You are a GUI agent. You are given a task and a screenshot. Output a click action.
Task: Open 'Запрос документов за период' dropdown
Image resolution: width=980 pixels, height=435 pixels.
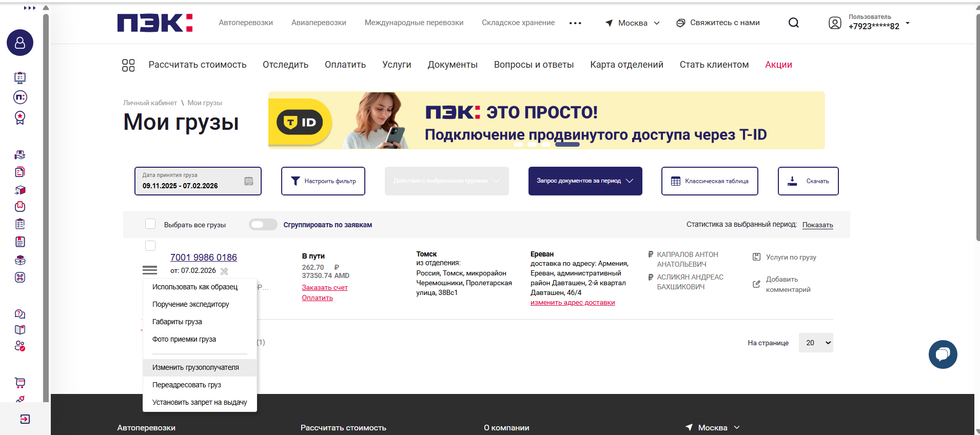(x=585, y=181)
